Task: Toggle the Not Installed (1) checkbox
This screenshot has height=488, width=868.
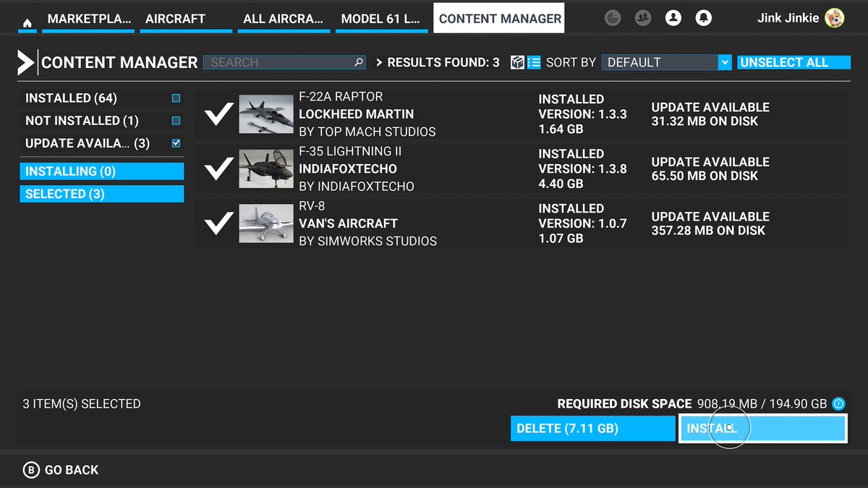Action: coord(176,121)
